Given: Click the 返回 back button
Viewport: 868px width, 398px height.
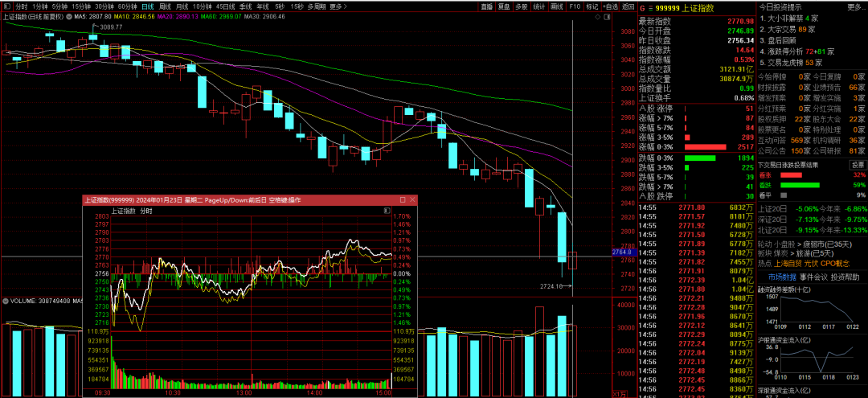Looking at the screenshot, I should coord(628,6).
